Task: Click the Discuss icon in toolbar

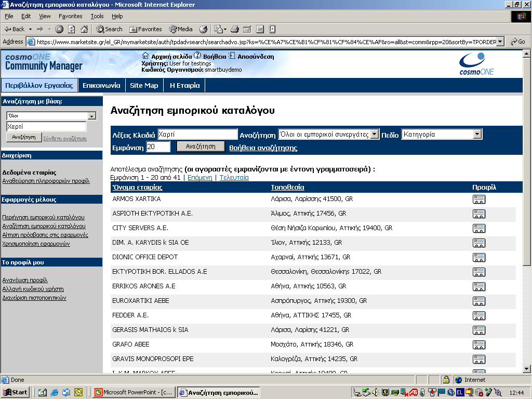Action: click(260, 29)
